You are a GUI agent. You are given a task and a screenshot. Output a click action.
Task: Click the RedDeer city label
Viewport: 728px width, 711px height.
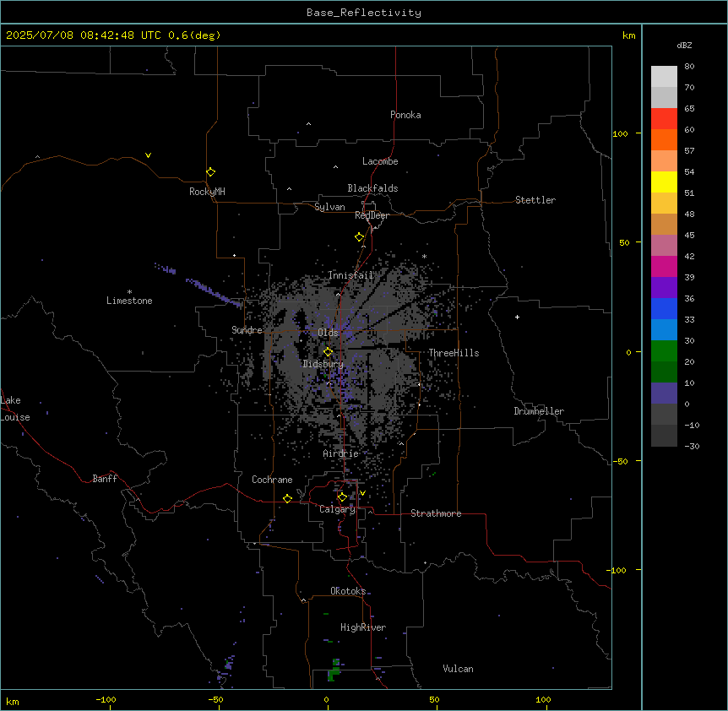coord(372,215)
